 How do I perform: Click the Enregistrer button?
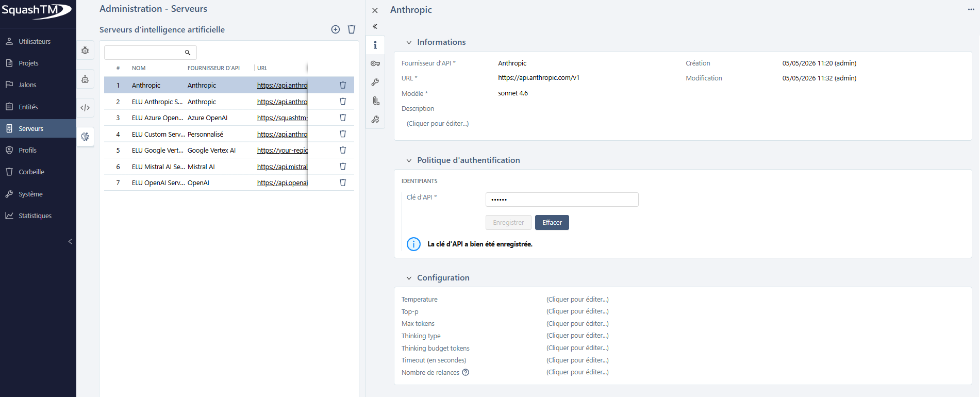[x=508, y=222]
